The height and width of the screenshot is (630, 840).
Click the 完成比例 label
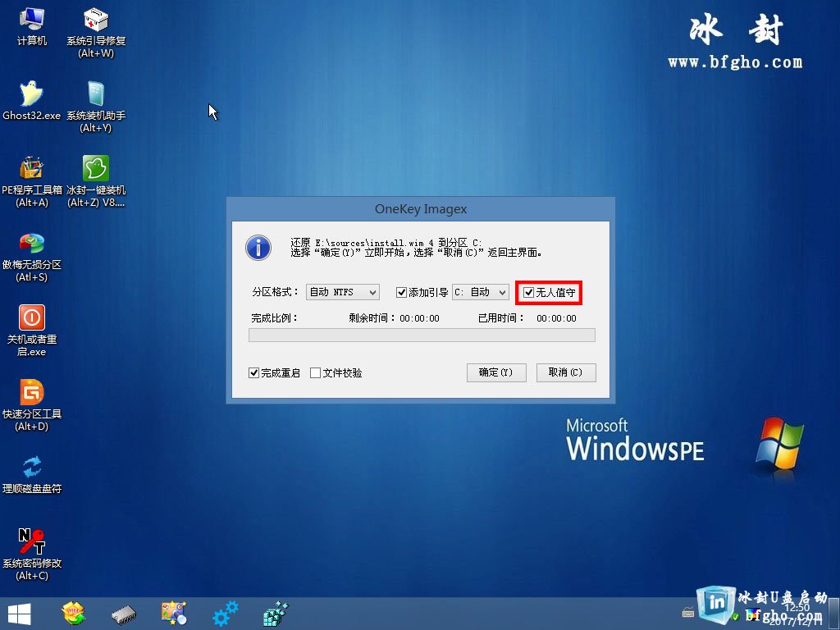point(274,318)
